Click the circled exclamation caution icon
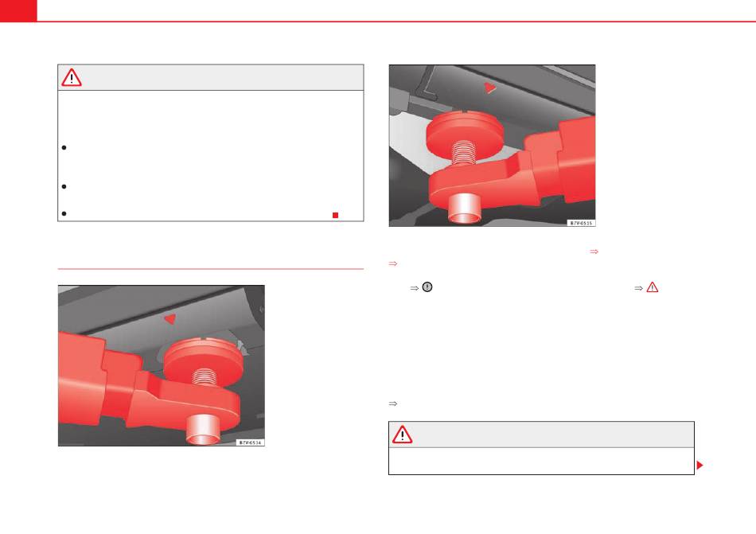The image size is (756, 534). click(x=427, y=287)
